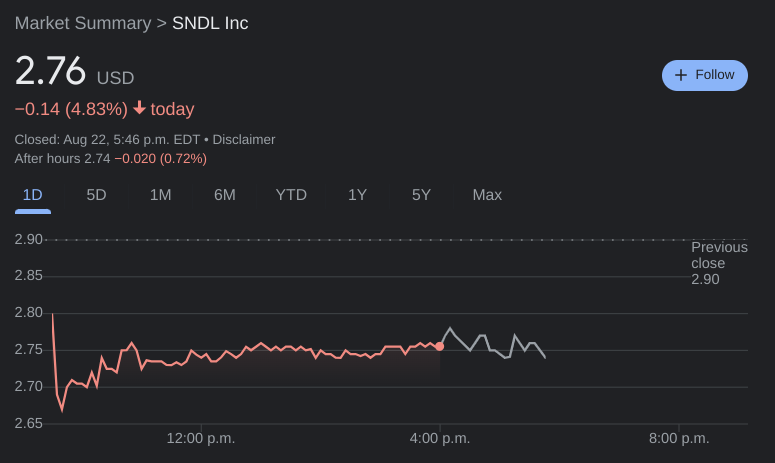Switch to the 5D tab
775x463 pixels.
pos(96,195)
